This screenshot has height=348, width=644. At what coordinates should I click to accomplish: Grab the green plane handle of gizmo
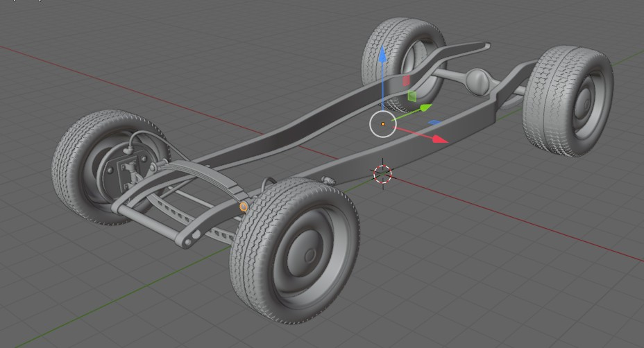pyautogui.click(x=412, y=96)
